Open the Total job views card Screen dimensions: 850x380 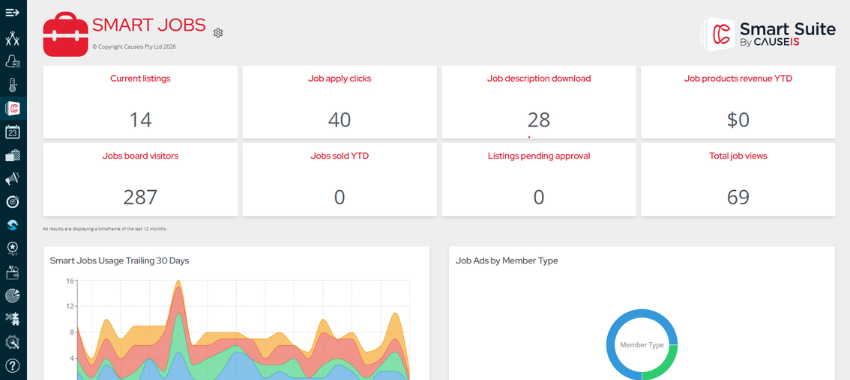click(738, 179)
